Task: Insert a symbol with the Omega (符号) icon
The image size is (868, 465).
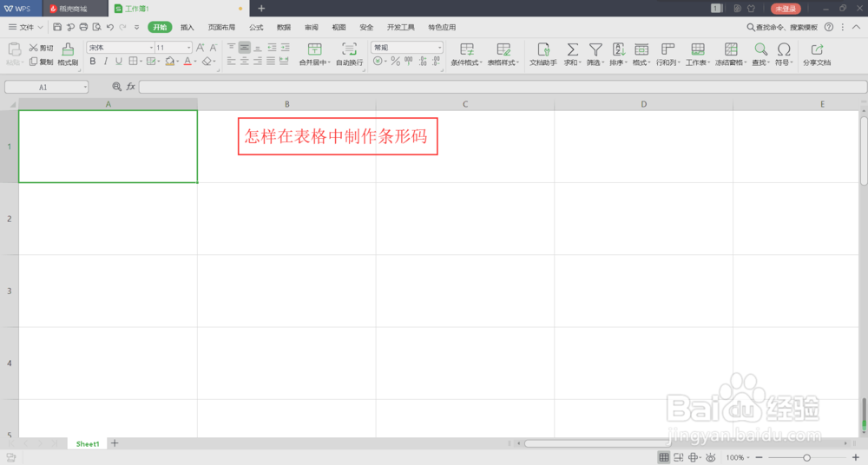Action: (783, 49)
